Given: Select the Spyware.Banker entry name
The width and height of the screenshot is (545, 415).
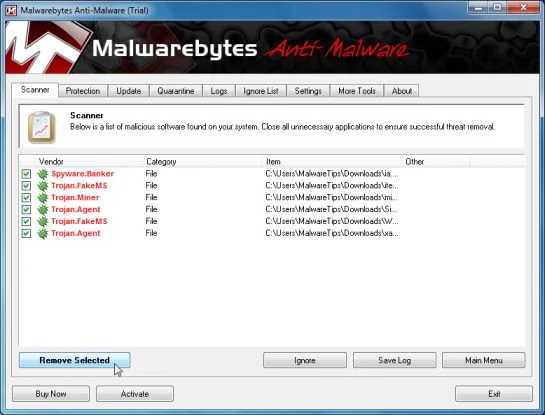Looking at the screenshot, I should pyautogui.click(x=83, y=174).
